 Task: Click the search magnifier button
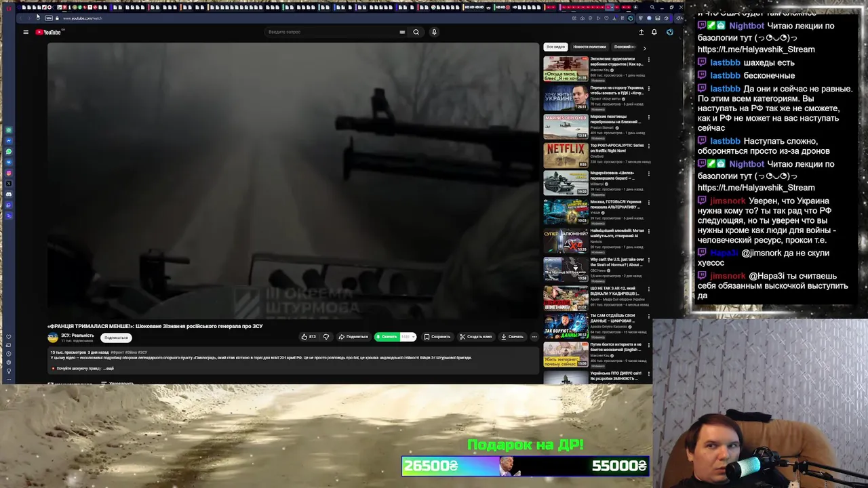click(x=416, y=32)
